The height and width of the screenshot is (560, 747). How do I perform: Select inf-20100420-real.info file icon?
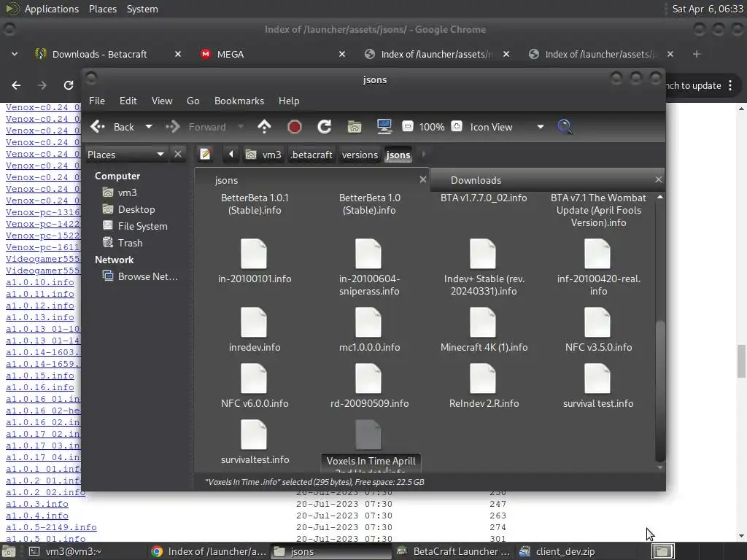coord(597,253)
